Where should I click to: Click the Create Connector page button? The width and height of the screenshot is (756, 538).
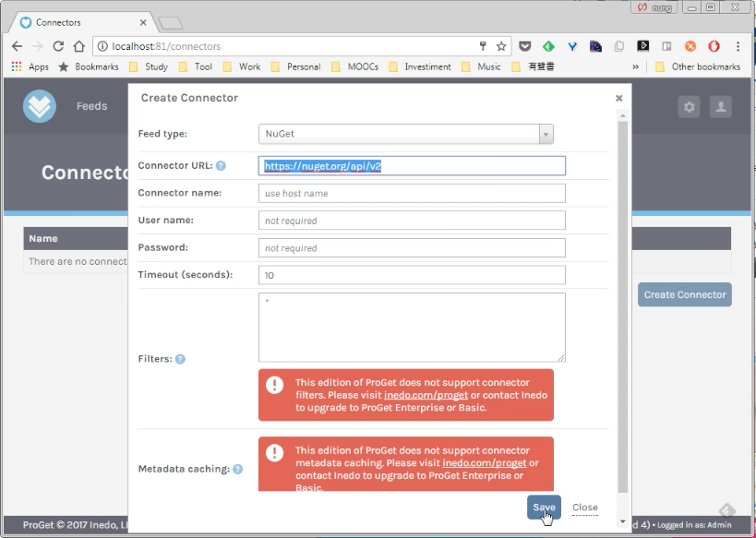685,294
